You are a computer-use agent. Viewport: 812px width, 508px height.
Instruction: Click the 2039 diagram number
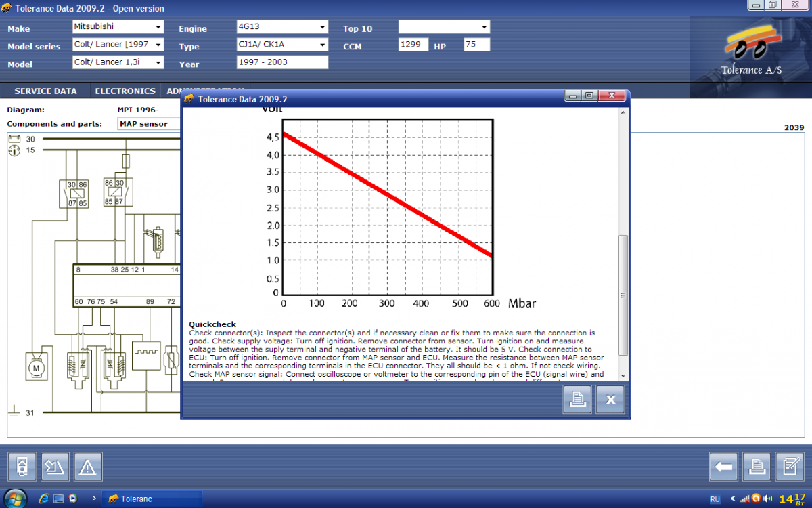(x=794, y=128)
